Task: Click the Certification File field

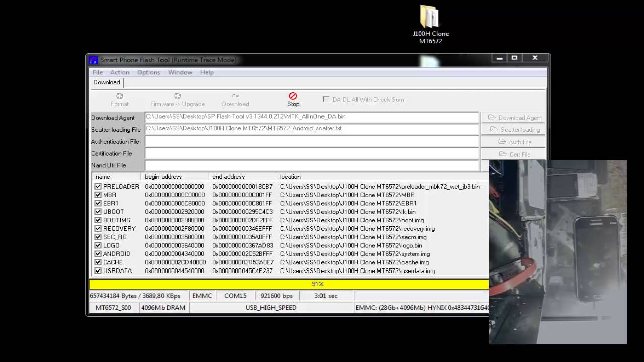Action: [x=312, y=153]
